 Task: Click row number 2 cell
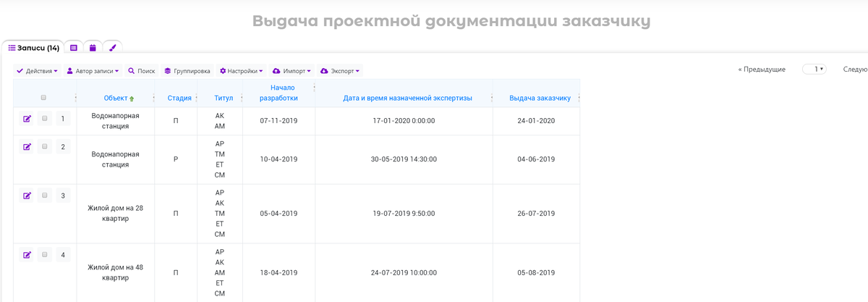pos(63,146)
